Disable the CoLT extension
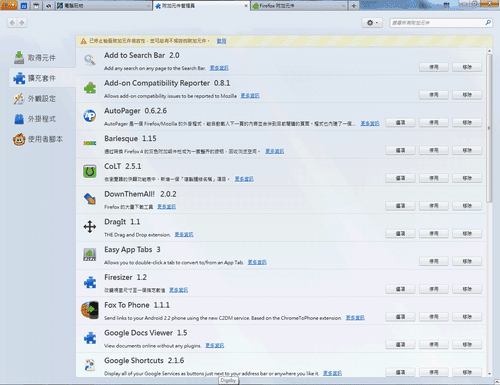This screenshot has width=500, height=385. pyautogui.click(x=434, y=178)
